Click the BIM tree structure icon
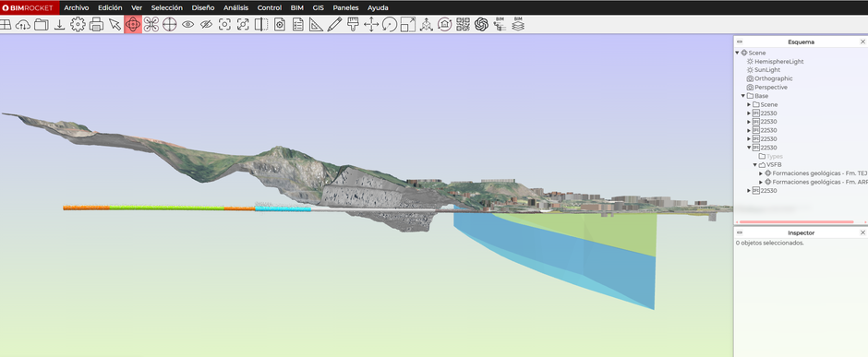The width and height of the screenshot is (868, 357). click(500, 24)
